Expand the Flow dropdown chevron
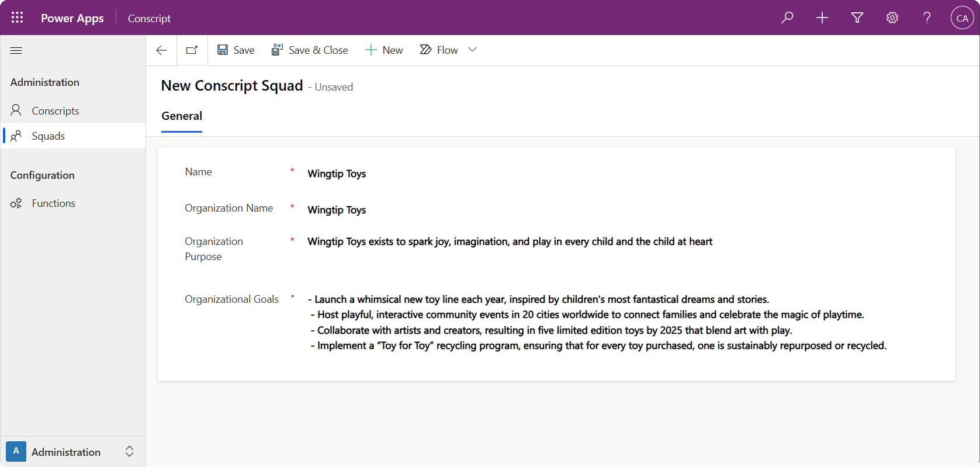 click(x=473, y=50)
